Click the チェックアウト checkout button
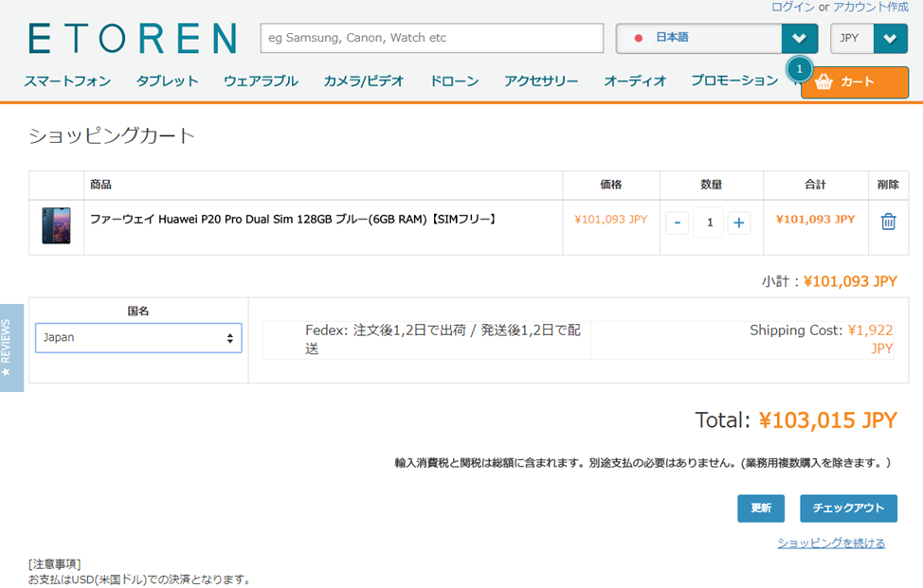Image resolution: width=923 pixels, height=588 pixels. (x=848, y=508)
